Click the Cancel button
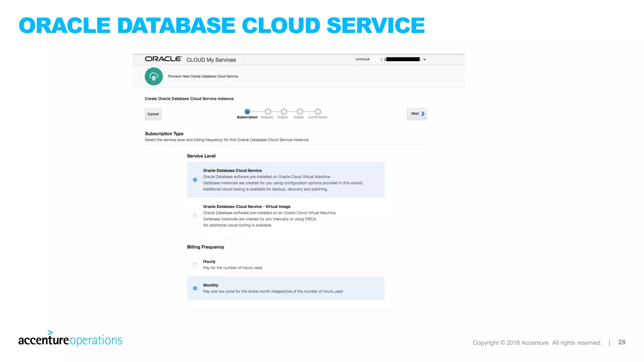Viewport: 644px width, 362px height. click(x=153, y=114)
